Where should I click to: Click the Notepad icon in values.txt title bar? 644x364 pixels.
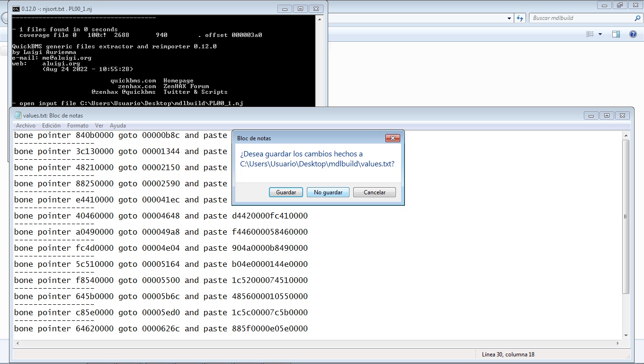(x=18, y=115)
